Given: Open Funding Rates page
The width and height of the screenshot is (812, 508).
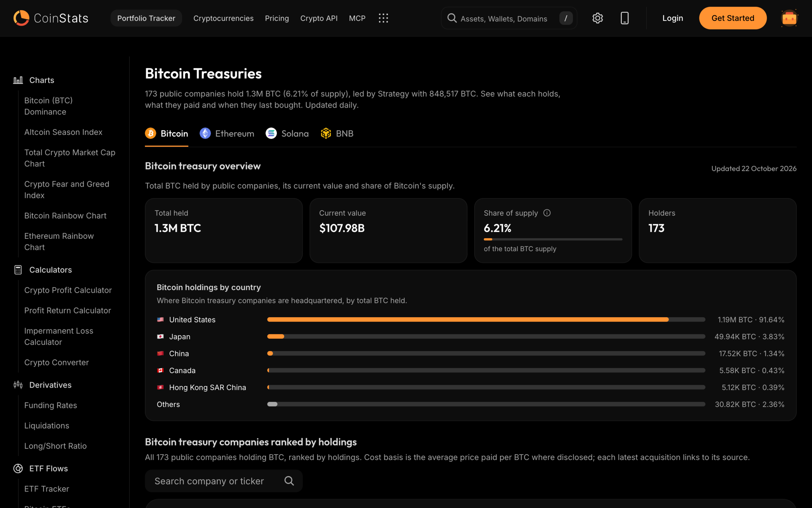Looking at the screenshot, I should [x=51, y=405].
